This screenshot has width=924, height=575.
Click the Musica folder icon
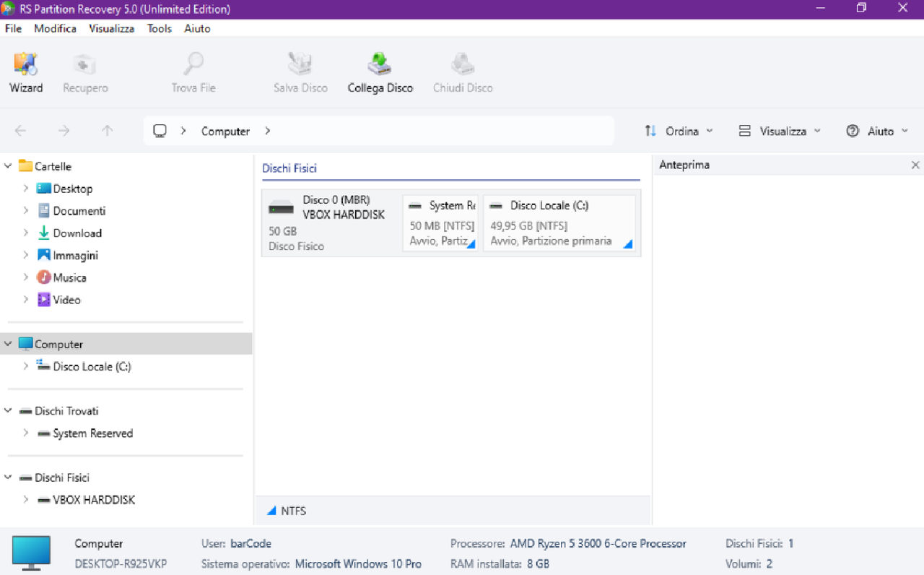click(44, 277)
